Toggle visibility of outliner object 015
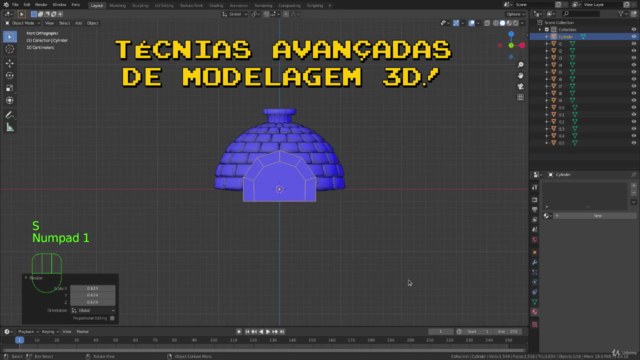This screenshot has width=640, height=360. [x=634, y=143]
